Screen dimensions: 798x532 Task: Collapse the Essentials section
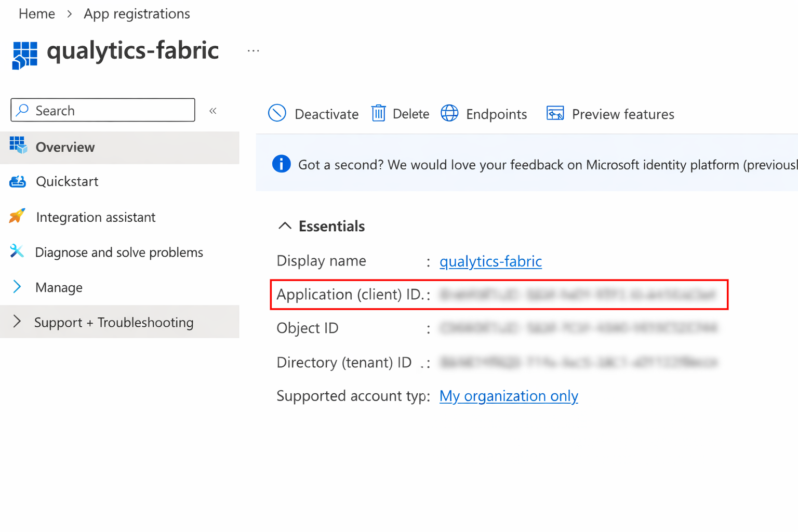(285, 225)
